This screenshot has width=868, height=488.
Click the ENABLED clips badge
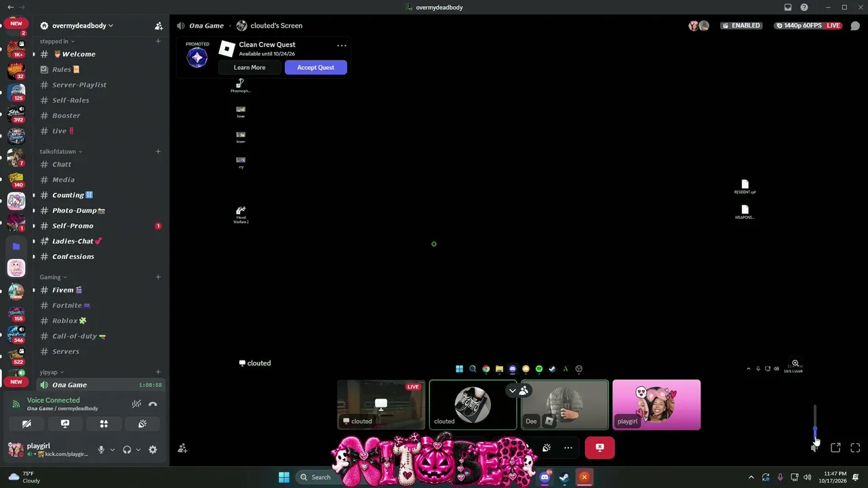[x=741, y=26]
